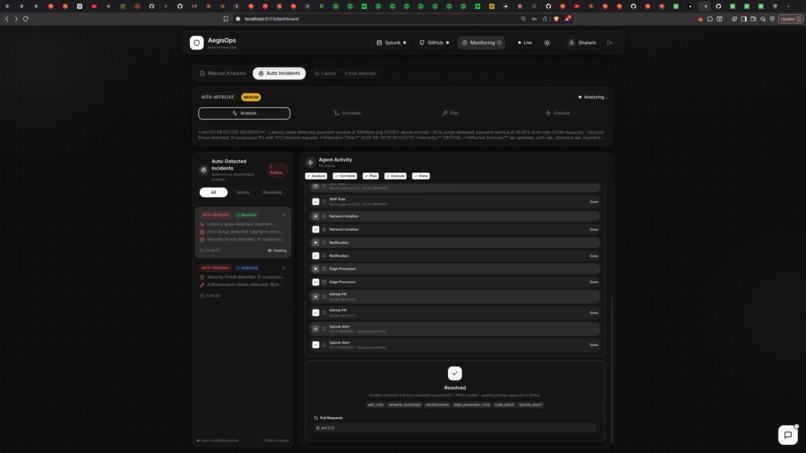
Task: Click the large Resolved checkmark icon
Action: [455, 373]
